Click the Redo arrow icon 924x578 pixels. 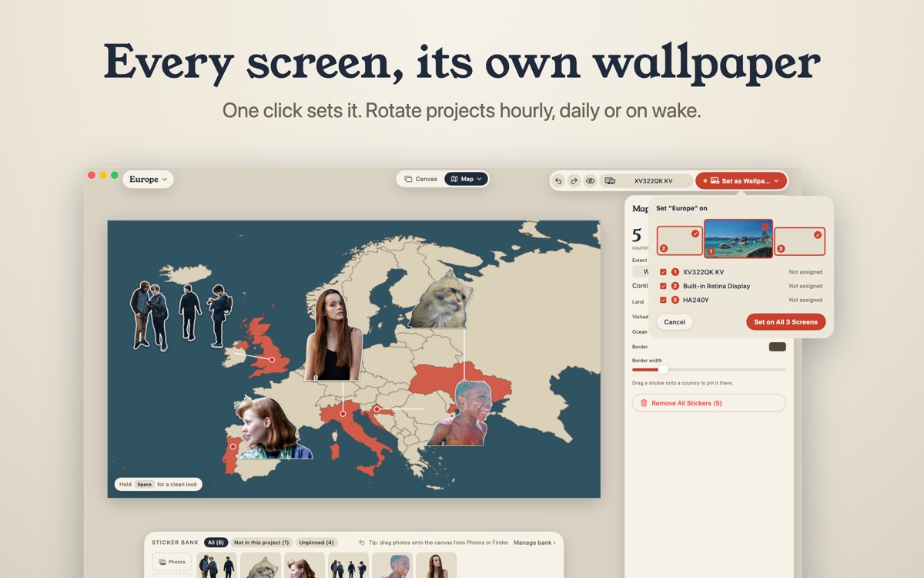pos(574,181)
